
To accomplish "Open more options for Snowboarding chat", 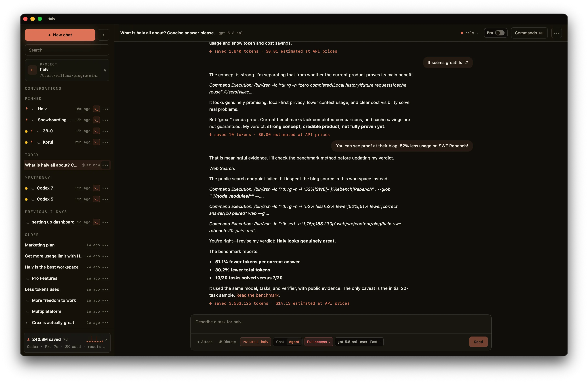I will pyautogui.click(x=105, y=120).
